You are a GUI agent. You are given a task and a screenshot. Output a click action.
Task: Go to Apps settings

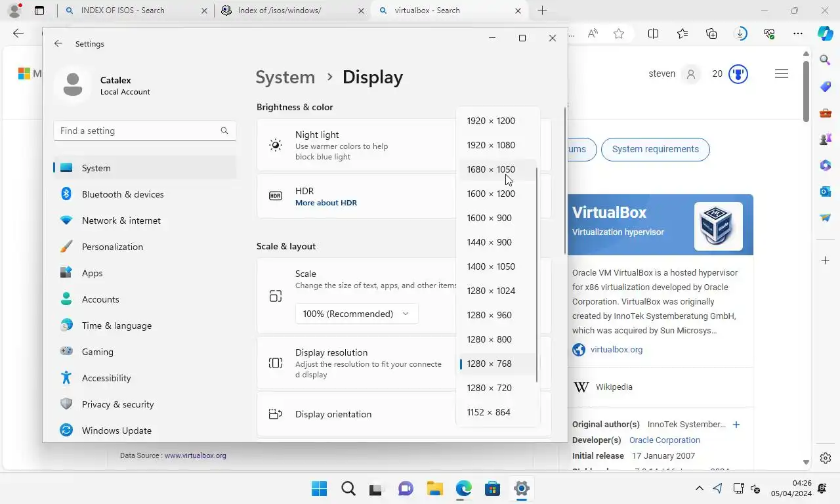click(x=144, y=273)
